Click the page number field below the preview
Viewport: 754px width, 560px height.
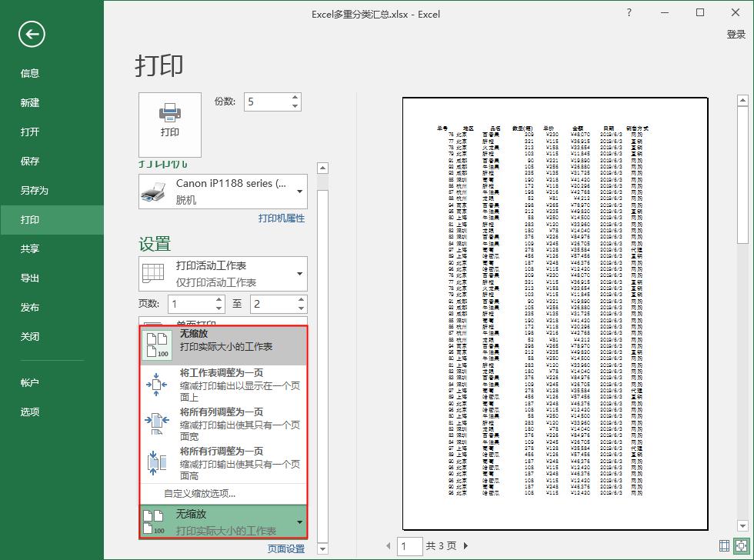point(409,545)
